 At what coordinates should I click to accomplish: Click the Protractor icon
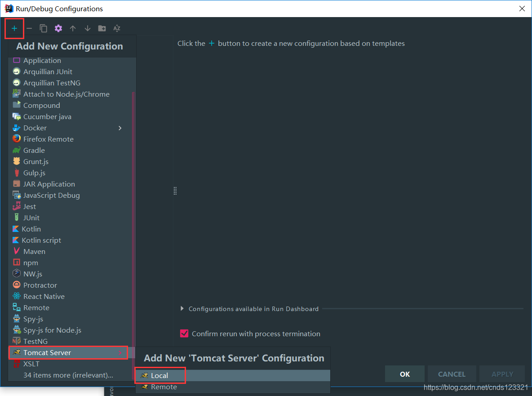16,285
